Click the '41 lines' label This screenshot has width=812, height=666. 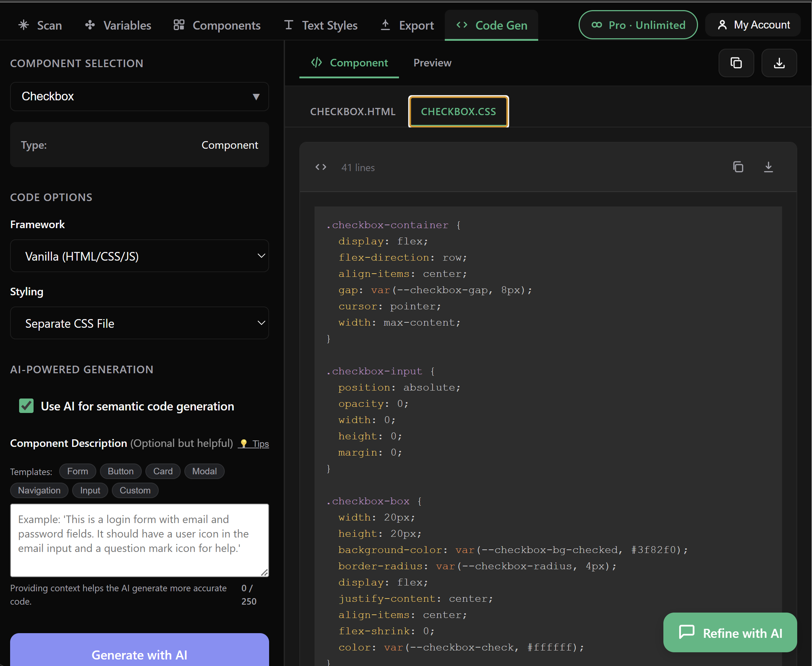[358, 167]
